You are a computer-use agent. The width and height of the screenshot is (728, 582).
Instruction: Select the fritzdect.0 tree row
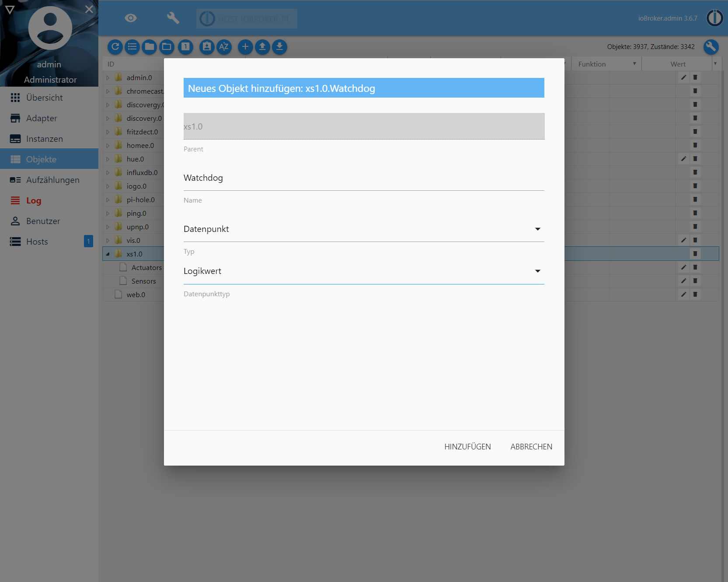click(142, 132)
